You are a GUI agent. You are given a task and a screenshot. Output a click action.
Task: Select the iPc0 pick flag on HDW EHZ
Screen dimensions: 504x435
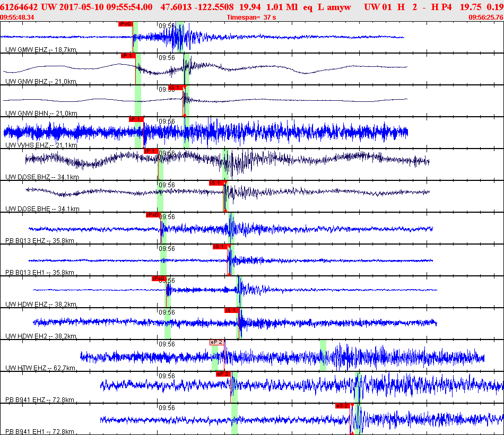pyautogui.click(x=159, y=279)
